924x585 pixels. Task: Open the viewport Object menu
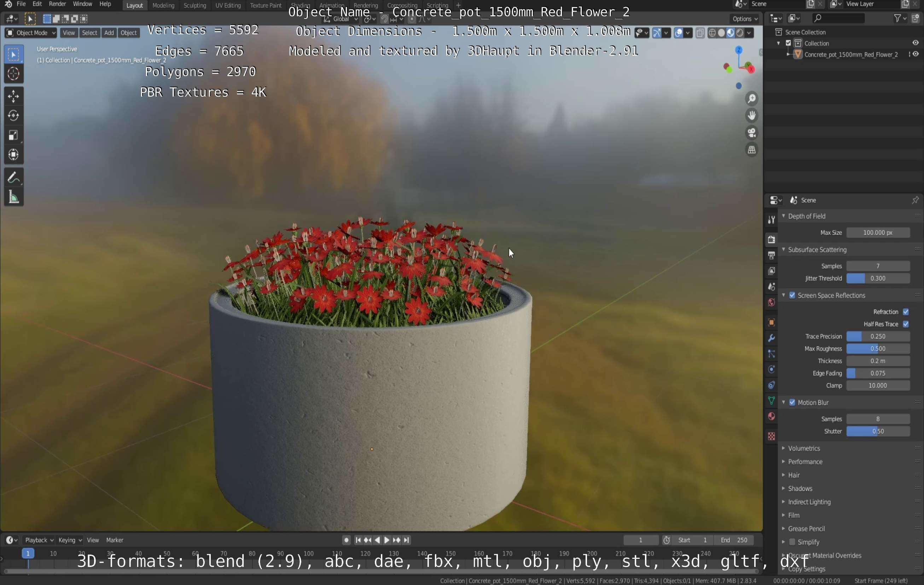[x=129, y=33]
